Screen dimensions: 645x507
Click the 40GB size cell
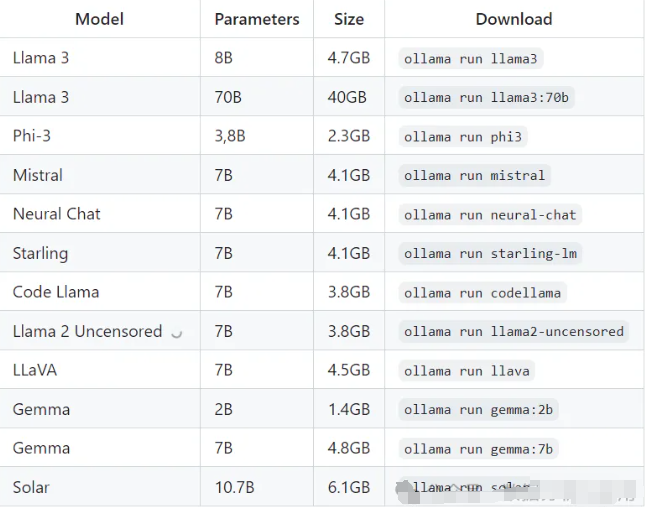click(x=347, y=97)
